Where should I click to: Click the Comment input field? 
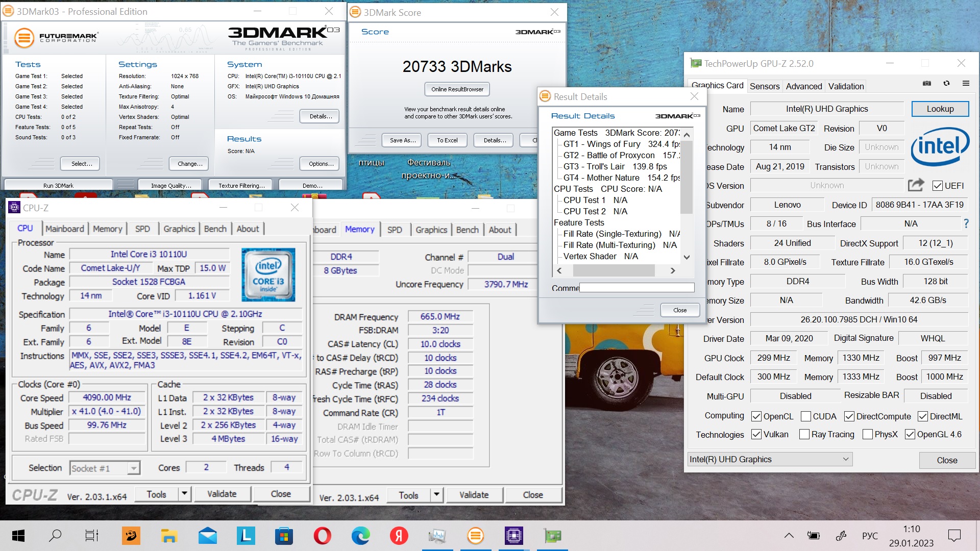tap(636, 288)
